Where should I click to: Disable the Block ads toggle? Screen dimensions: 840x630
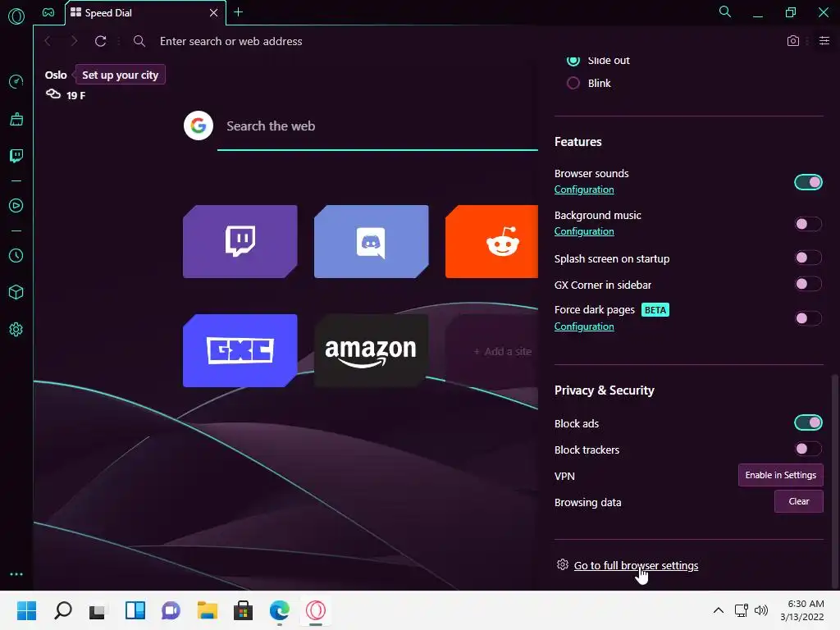[808, 422]
